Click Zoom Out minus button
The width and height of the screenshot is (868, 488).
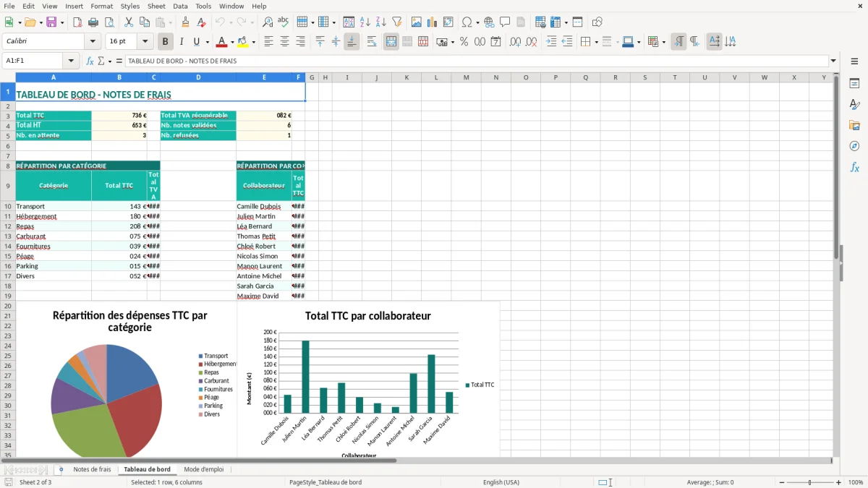pos(782,482)
